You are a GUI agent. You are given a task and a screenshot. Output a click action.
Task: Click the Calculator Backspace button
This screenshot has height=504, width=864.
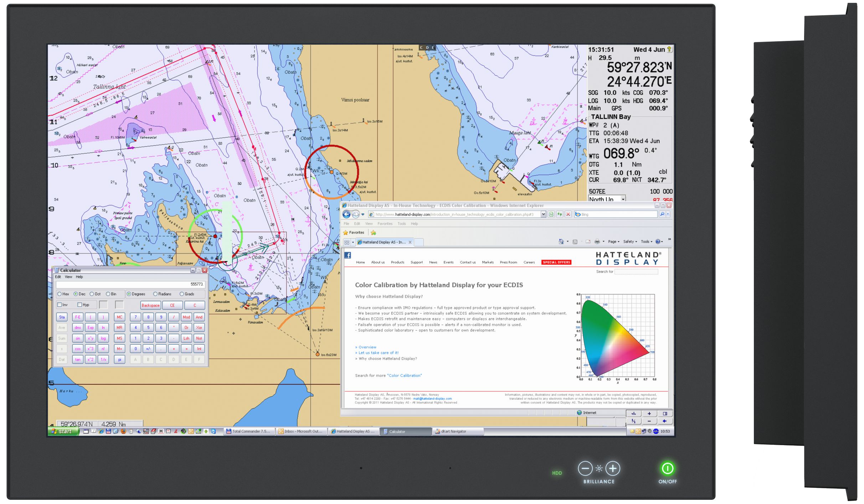tap(150, 305)
